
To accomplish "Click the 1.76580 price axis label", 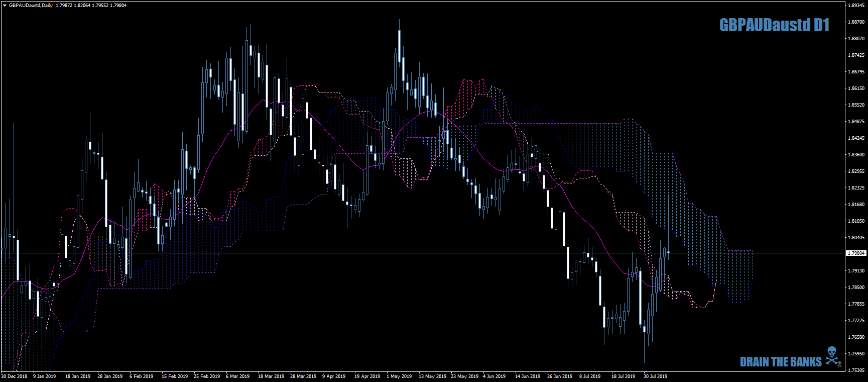I will (856, 337).
